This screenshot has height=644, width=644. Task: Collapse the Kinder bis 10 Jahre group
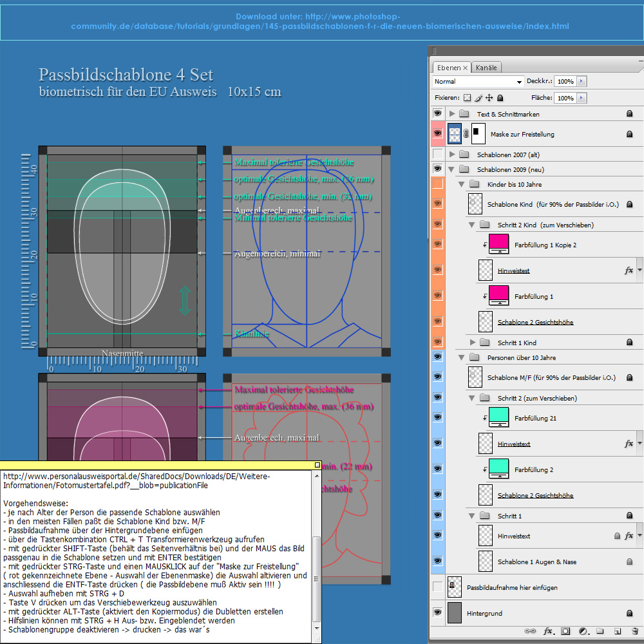click(x=462, y=184)
